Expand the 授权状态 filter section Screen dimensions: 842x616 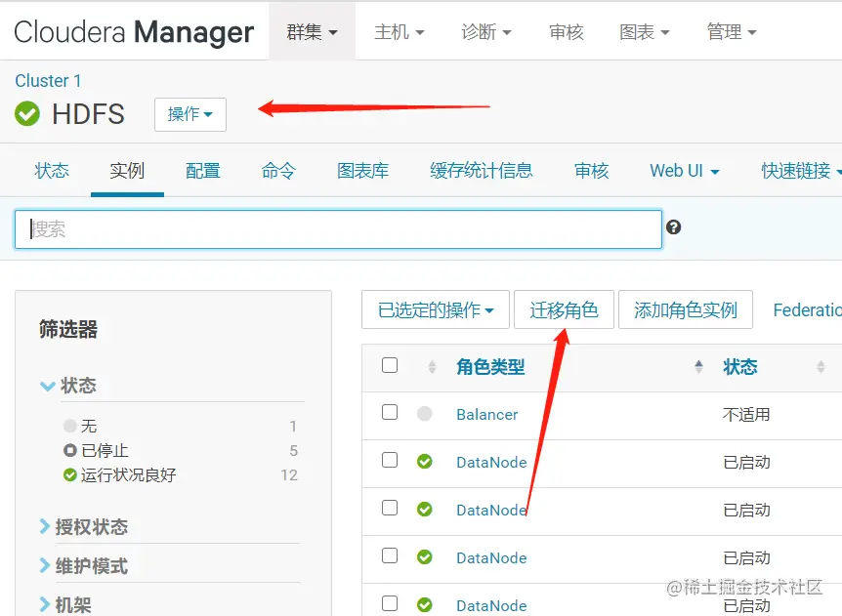84,527
